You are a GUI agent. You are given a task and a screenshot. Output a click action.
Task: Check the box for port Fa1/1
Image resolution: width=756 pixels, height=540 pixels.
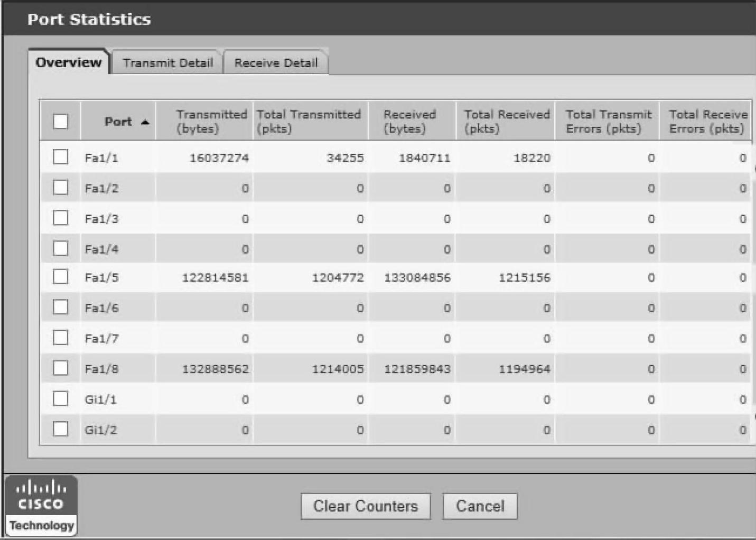(61, 157)
